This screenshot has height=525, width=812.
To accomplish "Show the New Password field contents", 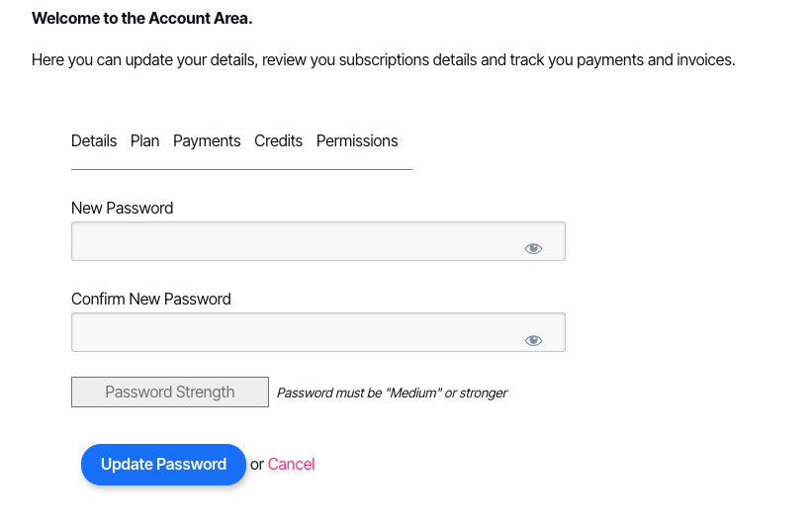I will coord(533,248).
